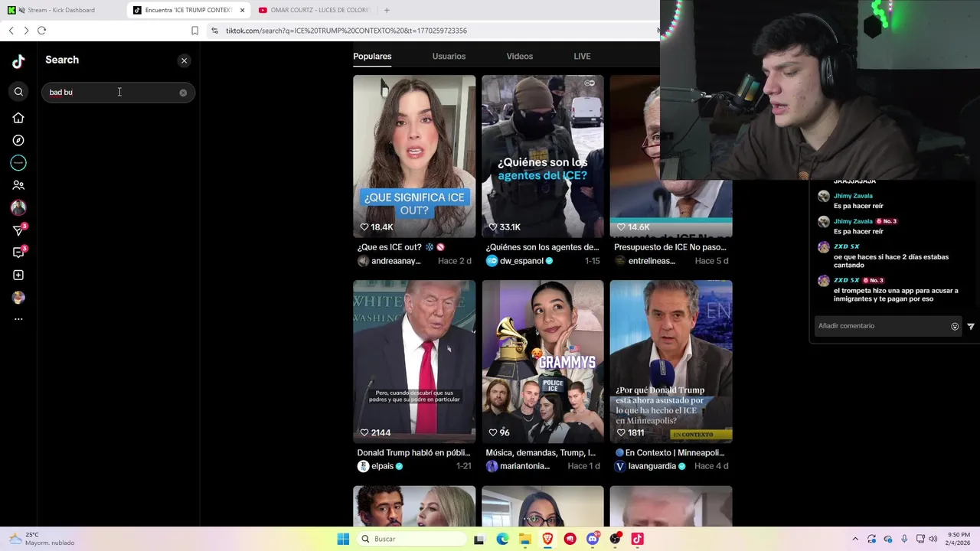The height and width of the screenshot is (551, 980).
Task: Switch to the LIVE tab
Action: [x=582, y=56]
